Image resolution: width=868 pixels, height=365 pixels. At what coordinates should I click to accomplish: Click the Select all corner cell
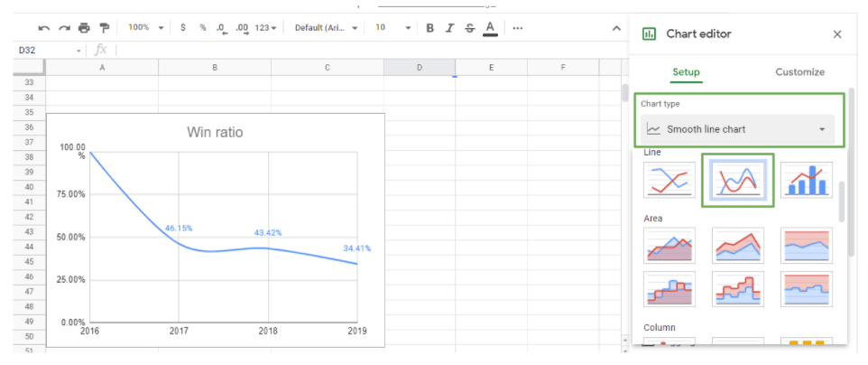[30, 68]
